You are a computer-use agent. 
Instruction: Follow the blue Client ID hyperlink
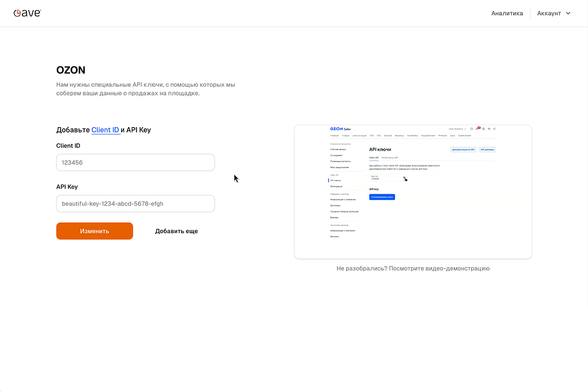coord(106,130)
